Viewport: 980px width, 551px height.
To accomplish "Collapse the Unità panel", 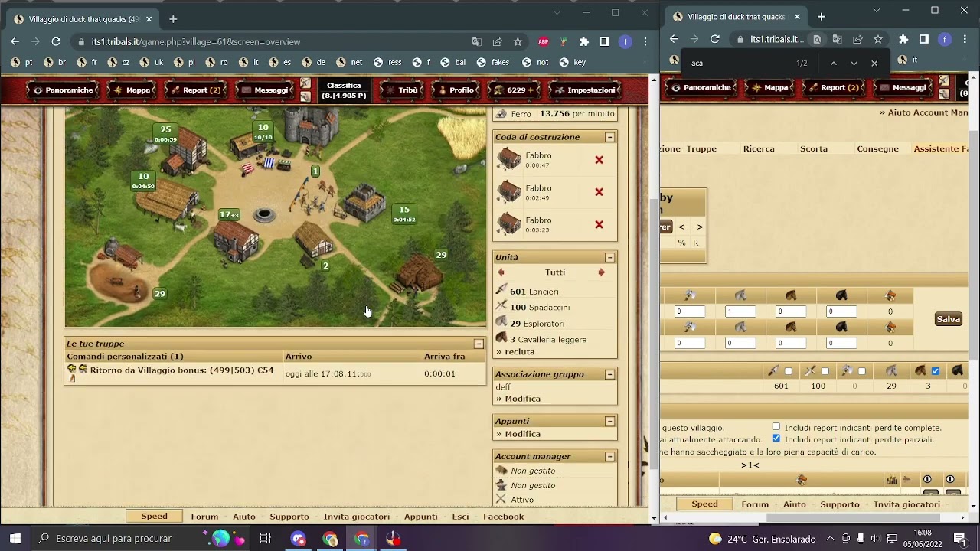I will click(609, 257).
